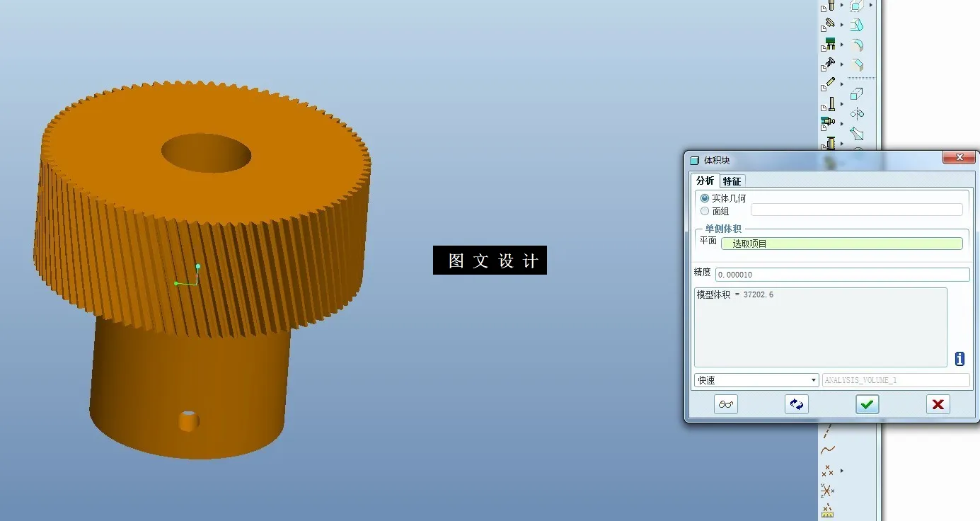The width and height of the screenshot is (980, 521).
Task: Click the datum point tool icon
Action: tap(828, 471)
